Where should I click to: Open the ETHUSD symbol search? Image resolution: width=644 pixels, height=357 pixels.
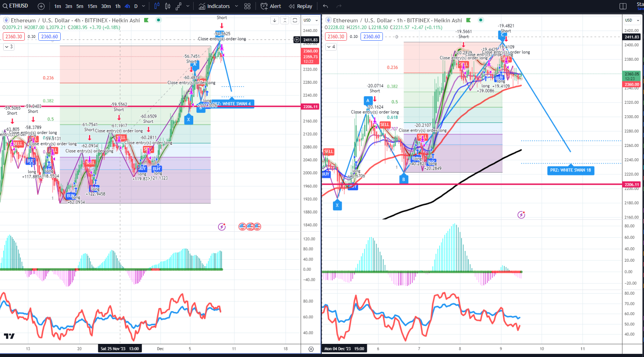click(16, 6)
